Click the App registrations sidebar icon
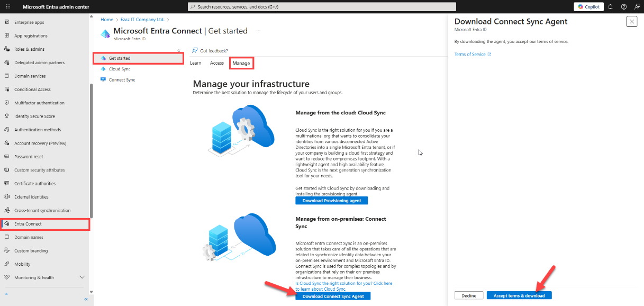This screenshot has height=306, width=644. tap(6, 36)
